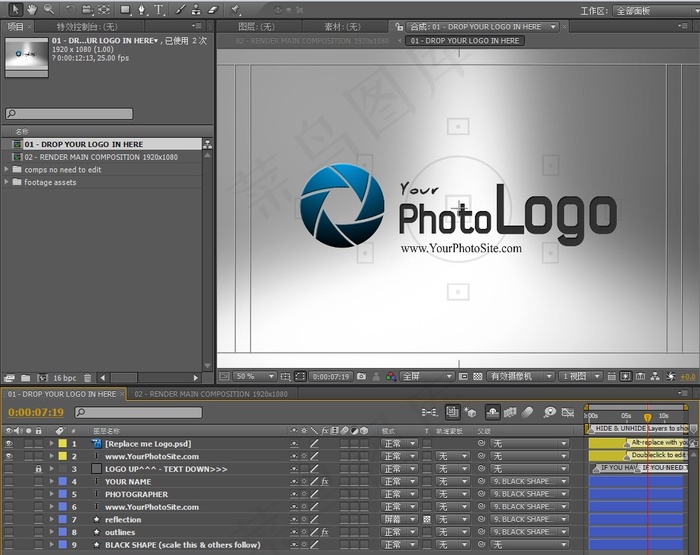Open the 图层 (无) layer viewer tab
The image size is (700, 555).
pos(256,27)
